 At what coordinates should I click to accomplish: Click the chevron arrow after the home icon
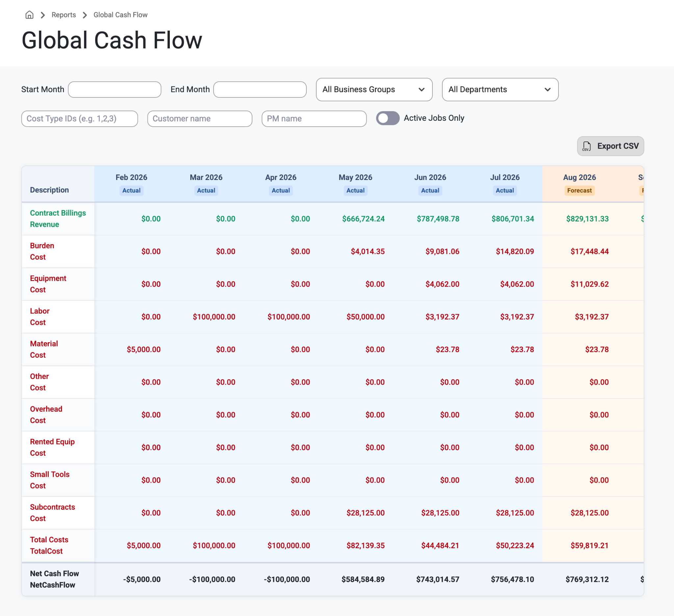[x=43, y=15]
